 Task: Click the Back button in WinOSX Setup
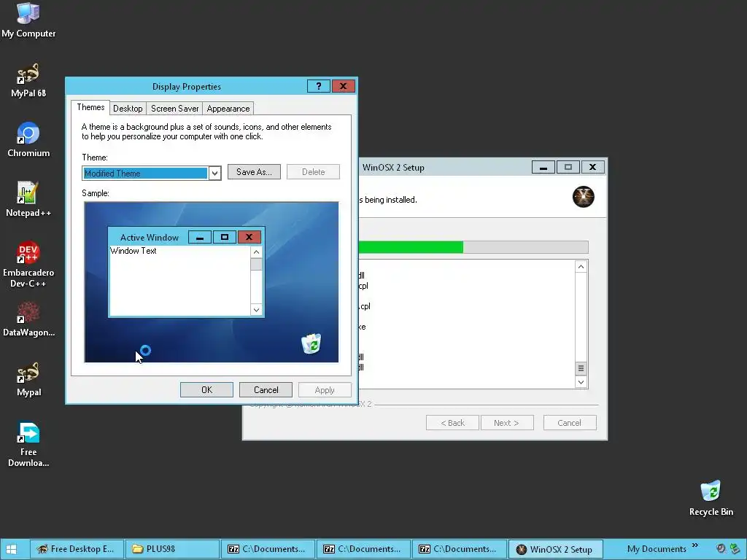(452, 423)
